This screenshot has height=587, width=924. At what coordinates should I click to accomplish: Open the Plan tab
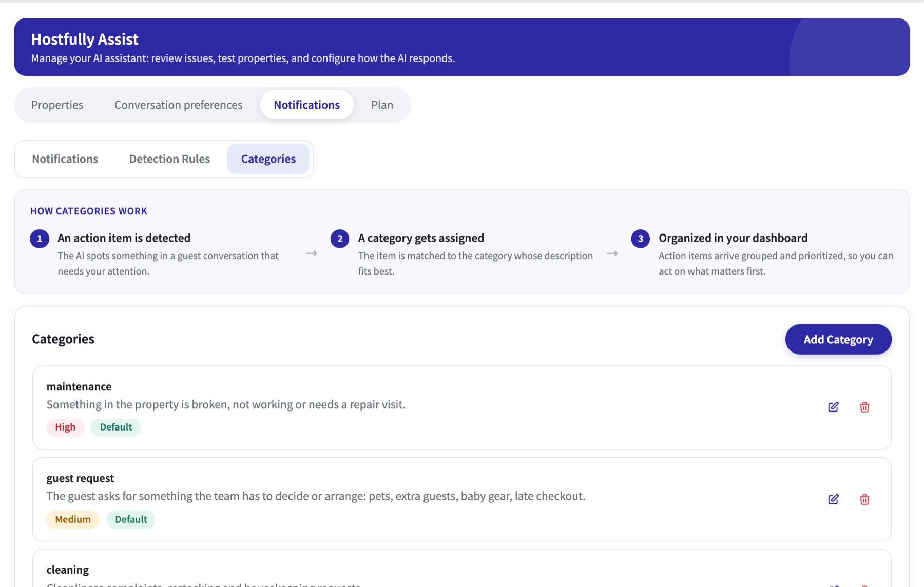382,105
